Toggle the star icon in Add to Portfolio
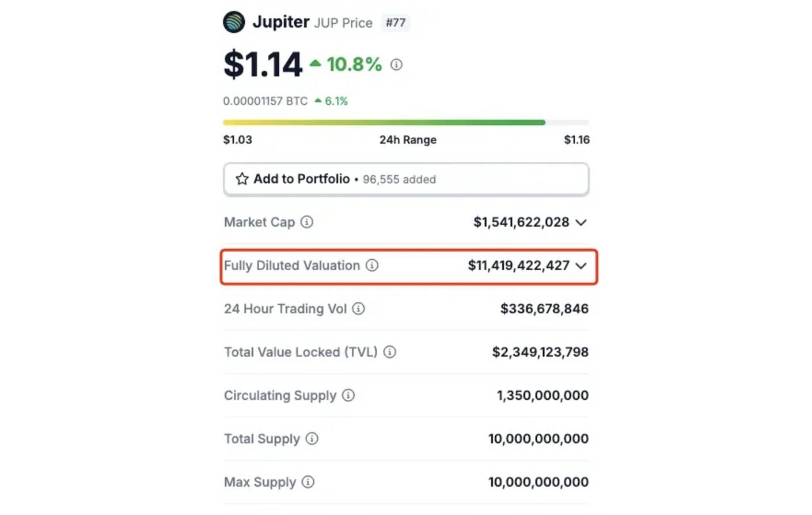 tap(242, 179)
